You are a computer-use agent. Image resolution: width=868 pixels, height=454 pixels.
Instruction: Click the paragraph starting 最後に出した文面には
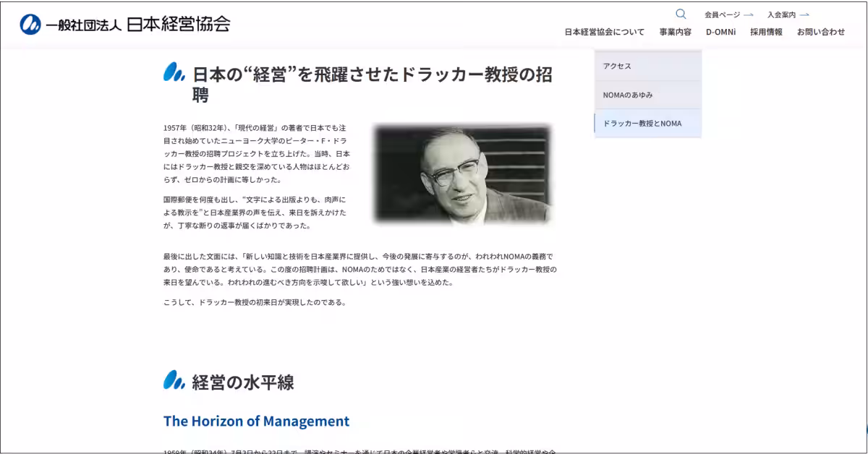click(x=359, y=270)
